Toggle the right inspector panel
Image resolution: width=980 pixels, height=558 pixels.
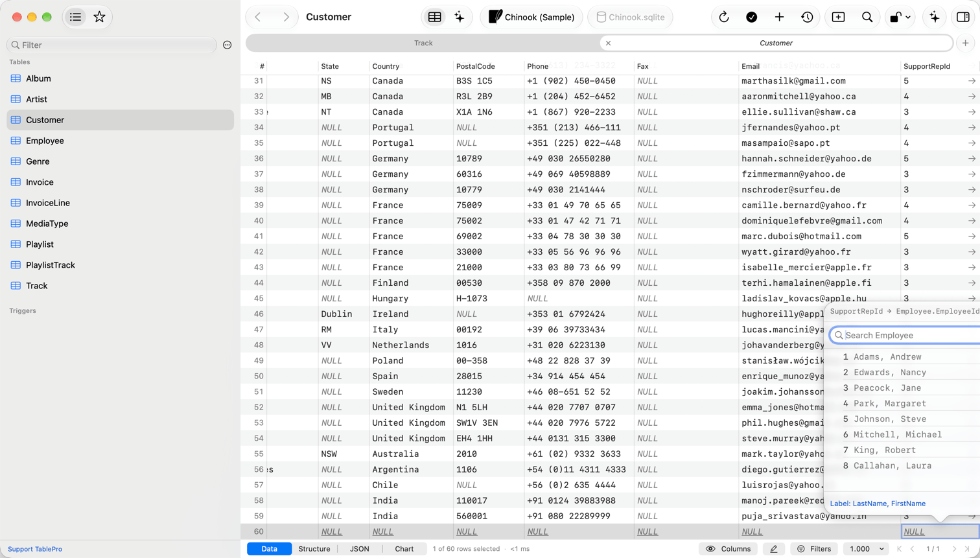(x=963, y=17)
